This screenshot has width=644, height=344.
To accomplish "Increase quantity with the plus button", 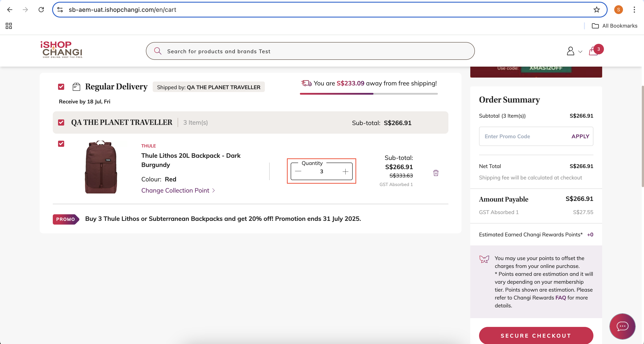I will tap(345, 172).
